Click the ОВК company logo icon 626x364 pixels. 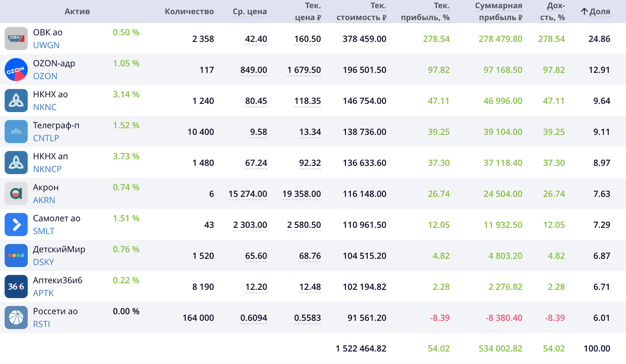pos(16,39)
